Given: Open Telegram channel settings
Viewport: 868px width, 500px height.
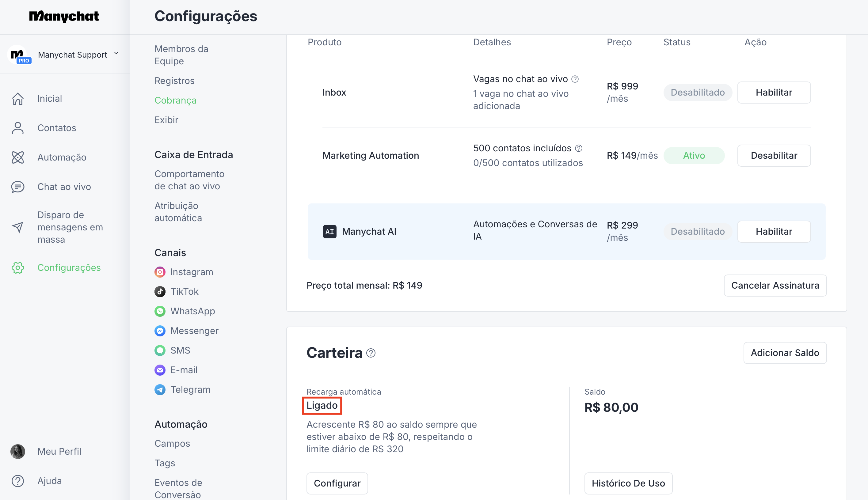Looking at the screenshot, I should click(190, 389).
